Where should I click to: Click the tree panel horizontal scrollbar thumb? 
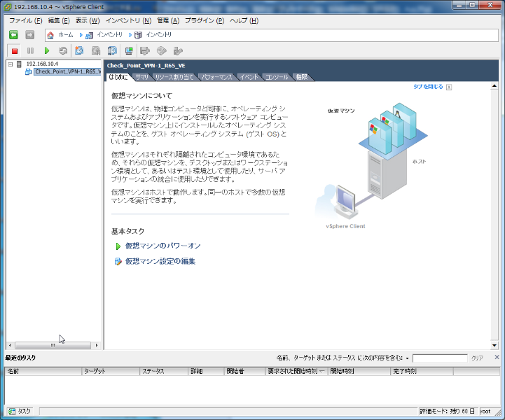tap(53, 345)
